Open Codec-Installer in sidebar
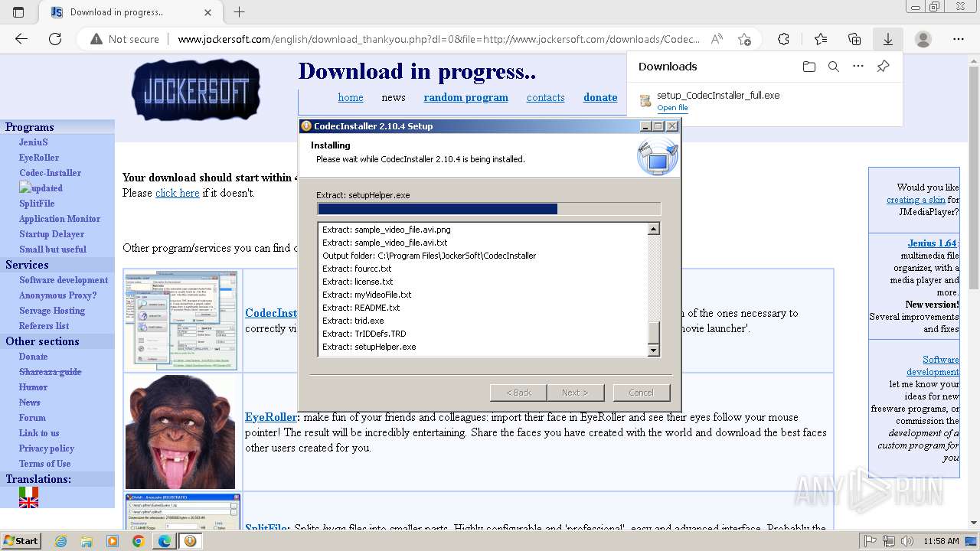 (x=50, y=173)
